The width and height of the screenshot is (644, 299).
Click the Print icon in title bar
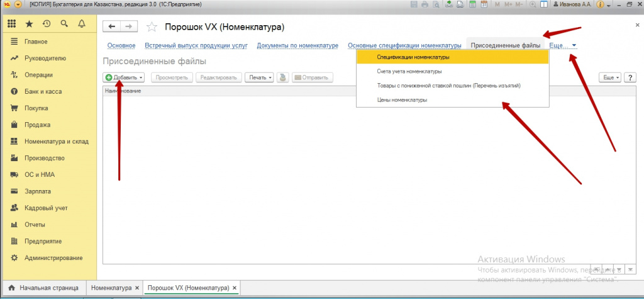click(425, 4)
